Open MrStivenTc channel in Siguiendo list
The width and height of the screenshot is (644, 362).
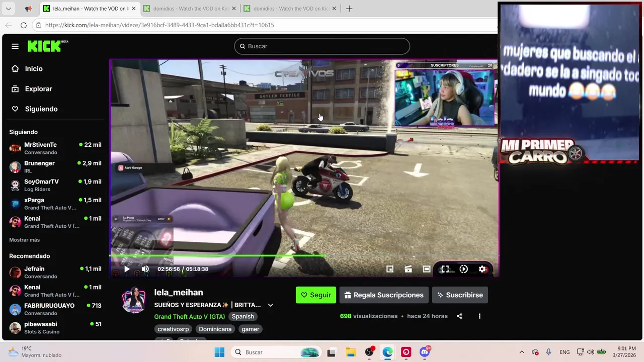point(55,148)
